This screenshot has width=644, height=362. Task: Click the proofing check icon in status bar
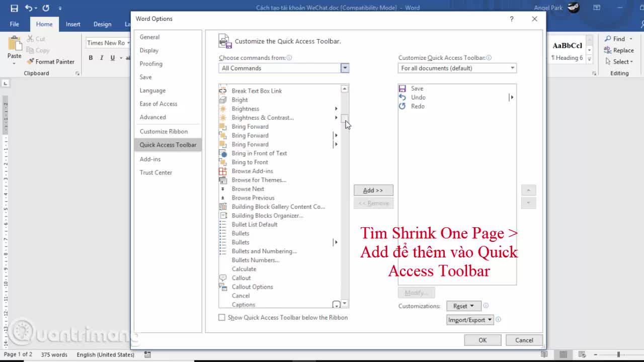(147, 354)
